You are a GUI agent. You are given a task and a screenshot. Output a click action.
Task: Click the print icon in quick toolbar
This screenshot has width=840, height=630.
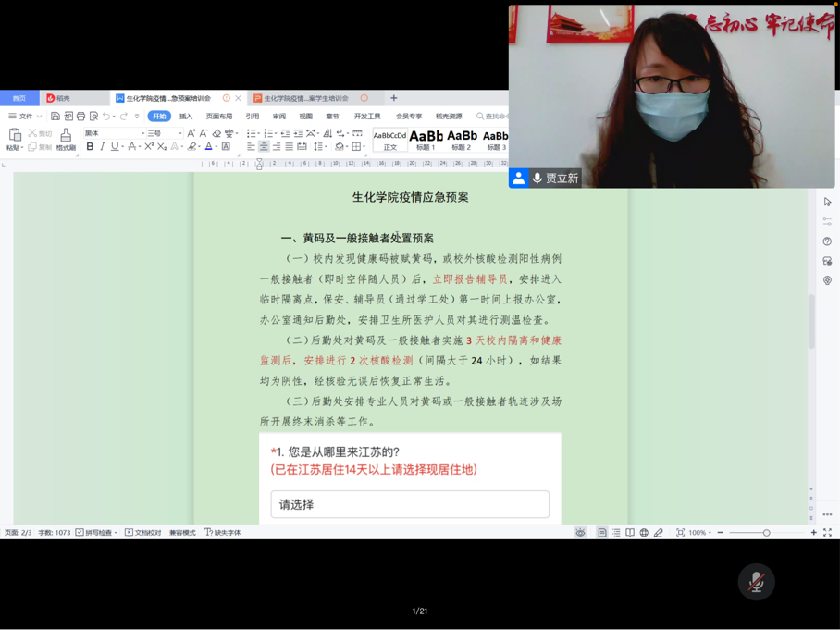pos(80,117)
